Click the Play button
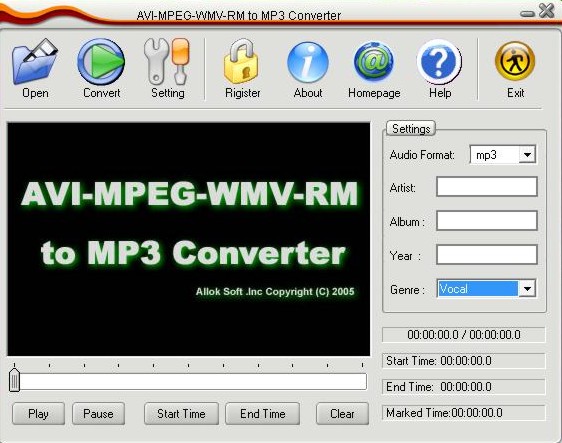Image resolution: width=562 pixels, height=443 pixels. click(x=38, y=414)
